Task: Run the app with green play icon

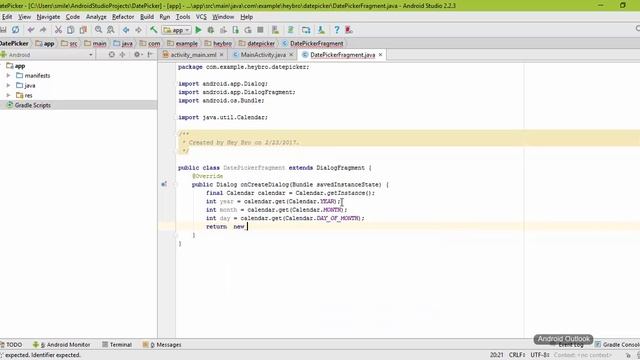Action: pyautogui.click(x=198, y=30)
